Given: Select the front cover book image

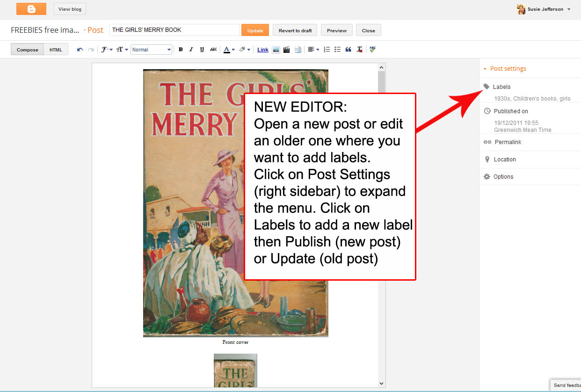Looking at the screenshot, I should pyautogui.click(x=236, y=203).
